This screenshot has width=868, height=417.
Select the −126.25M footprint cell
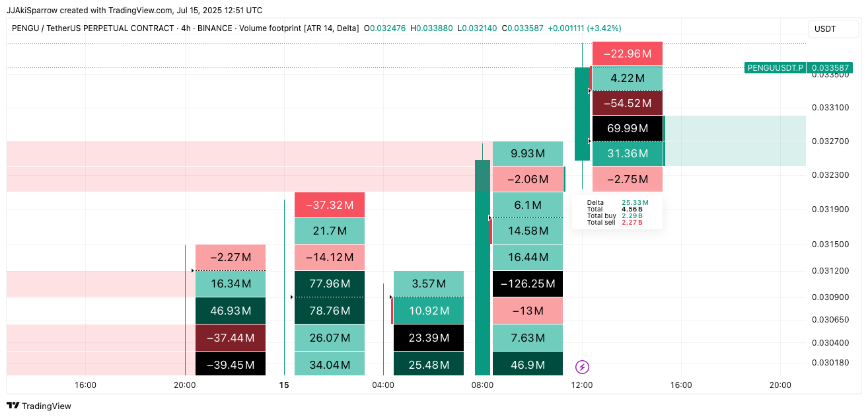(x=528, y=284)
